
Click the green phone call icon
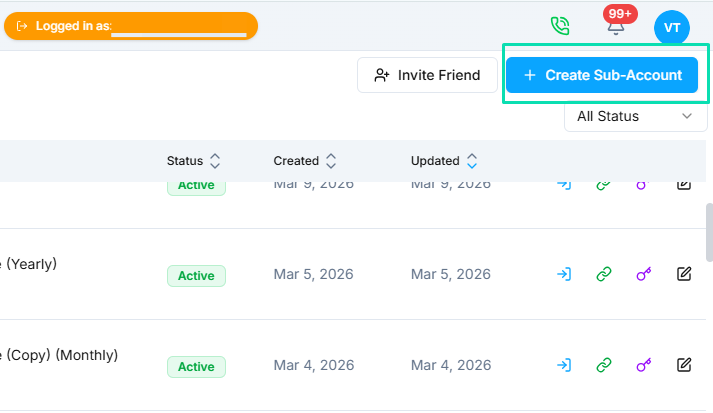pyautogui.click(x=560, y=26)
